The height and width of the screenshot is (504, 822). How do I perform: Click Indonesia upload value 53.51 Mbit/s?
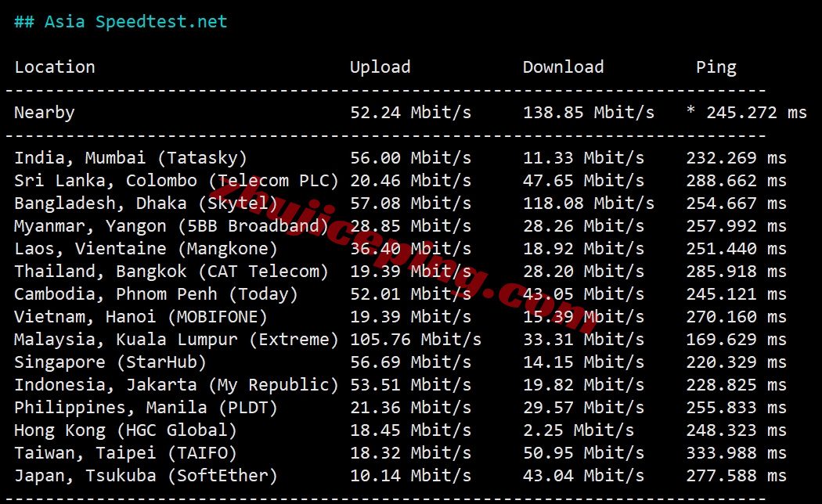pos(410,385)
